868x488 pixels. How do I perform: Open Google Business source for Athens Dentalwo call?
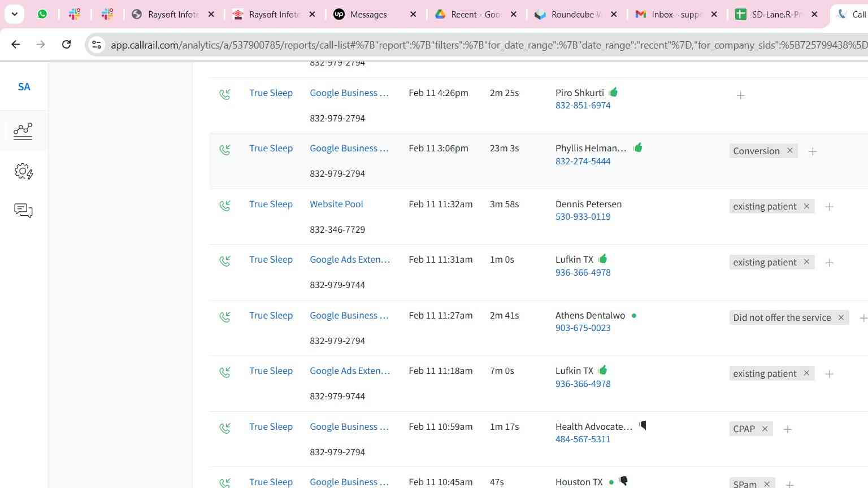pos(349,315)
